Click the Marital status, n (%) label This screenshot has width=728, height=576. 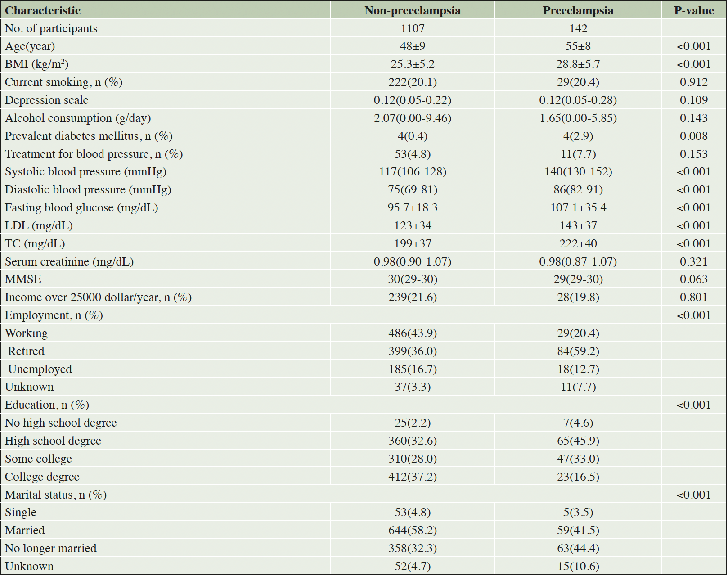coord(56,495)
